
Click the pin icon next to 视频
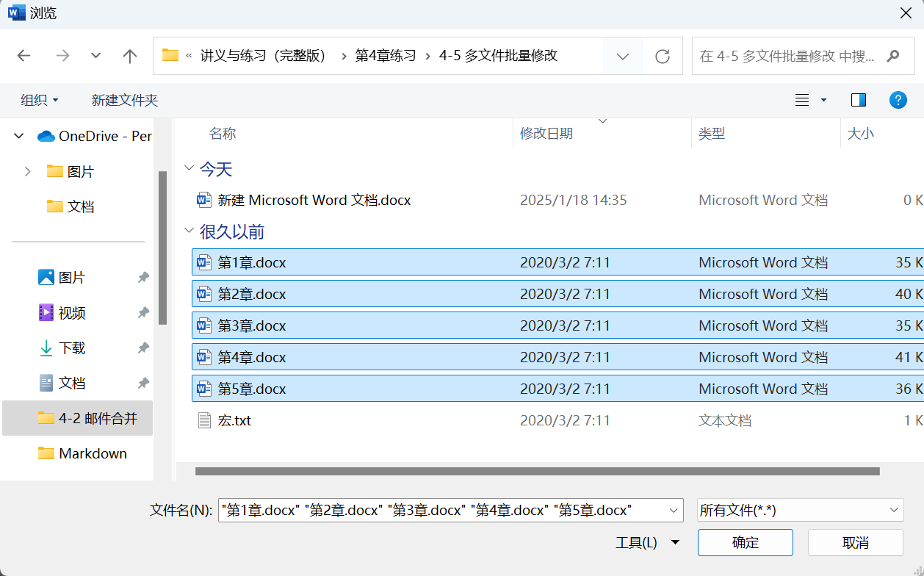(144, 312)
